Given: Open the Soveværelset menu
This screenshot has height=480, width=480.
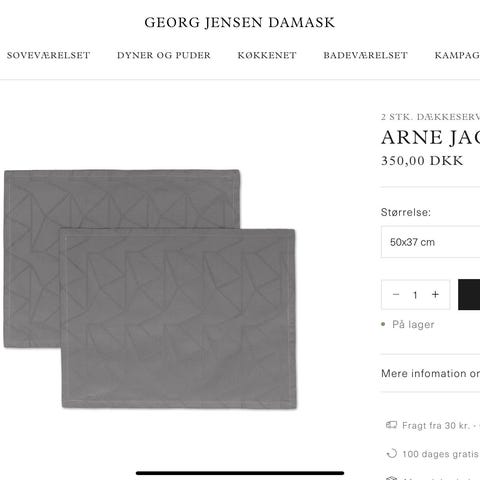Looking at the screenshot, I should point(49,55).
